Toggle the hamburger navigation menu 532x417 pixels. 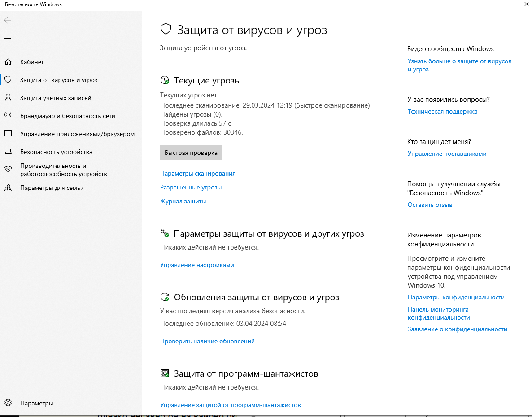click(x=8, y=40)
